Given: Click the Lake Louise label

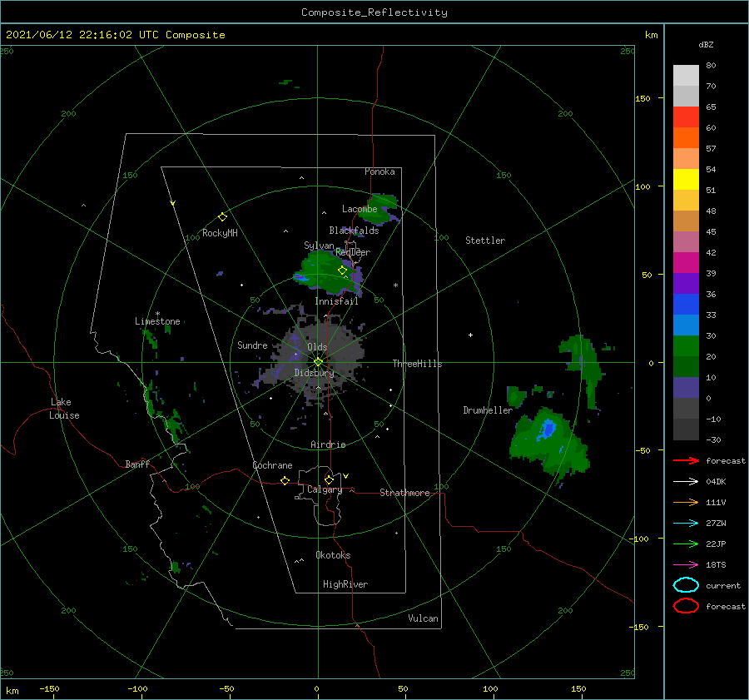Looking at the screenshot, I should (x=64, y=409).
